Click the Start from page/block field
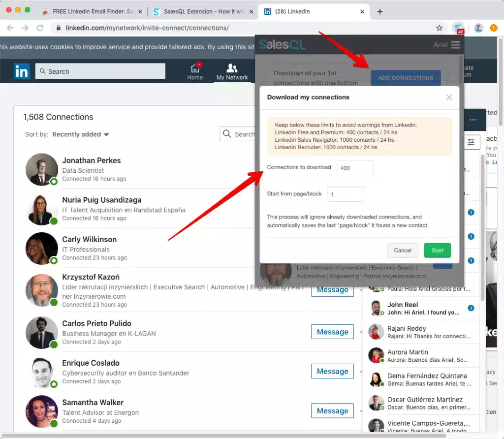This screenshot has height=439, width=504. coord(346,194)
